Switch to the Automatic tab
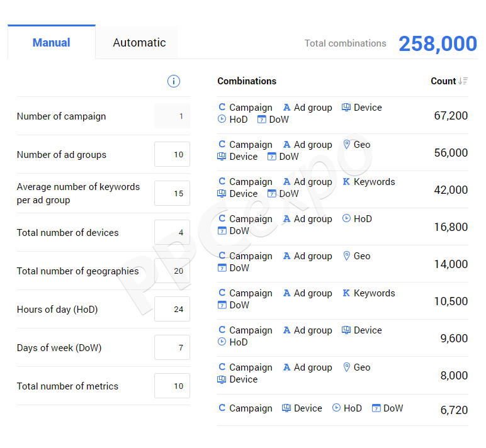 [139, 42]
